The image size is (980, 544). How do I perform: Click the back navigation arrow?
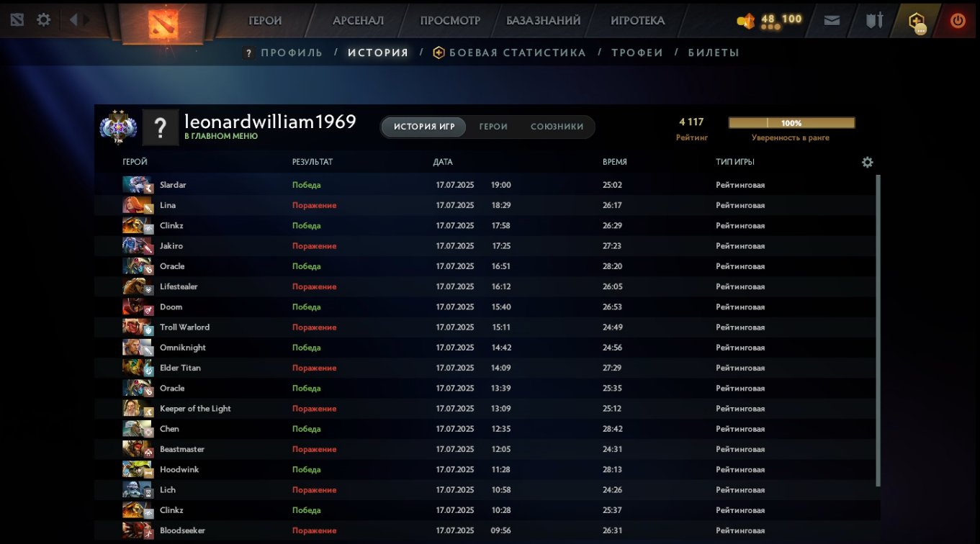(73, 20)
